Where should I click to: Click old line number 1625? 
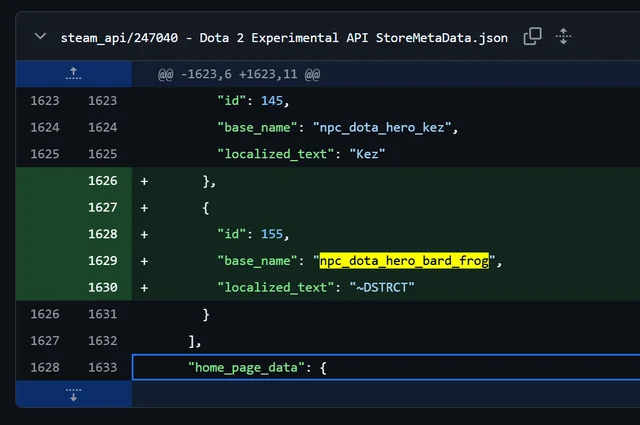pos(45,154)
